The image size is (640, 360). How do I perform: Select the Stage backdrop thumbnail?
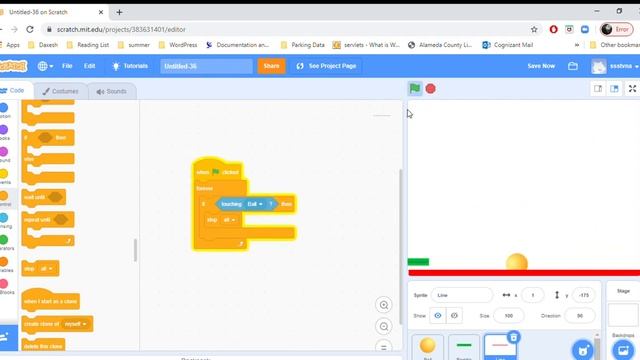click(623, 315)
